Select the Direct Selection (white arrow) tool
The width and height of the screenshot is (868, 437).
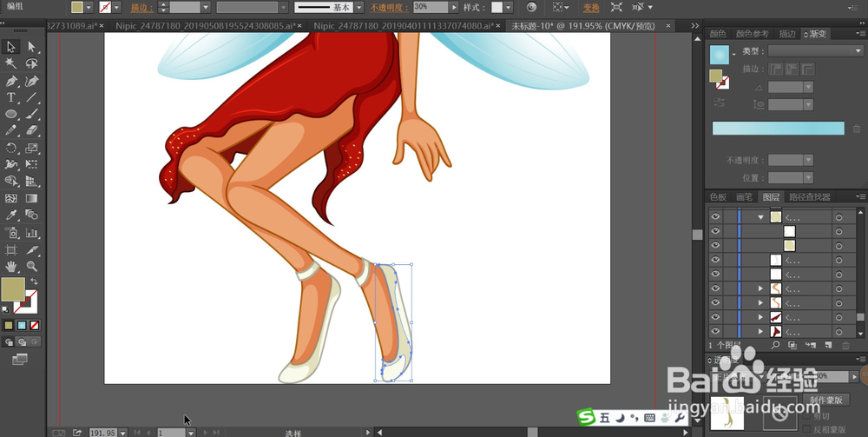click(31, 47)
